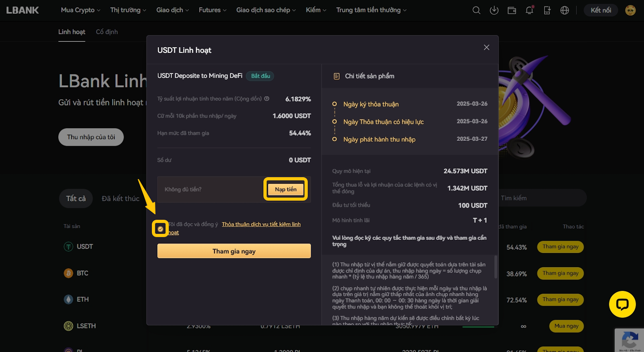
Task: Click the 24.573M USDT value
Action: coord(465,171)
